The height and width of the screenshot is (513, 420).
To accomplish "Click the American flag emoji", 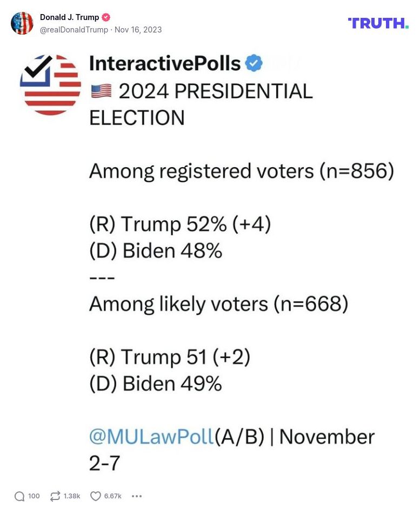I will [101, 91].
